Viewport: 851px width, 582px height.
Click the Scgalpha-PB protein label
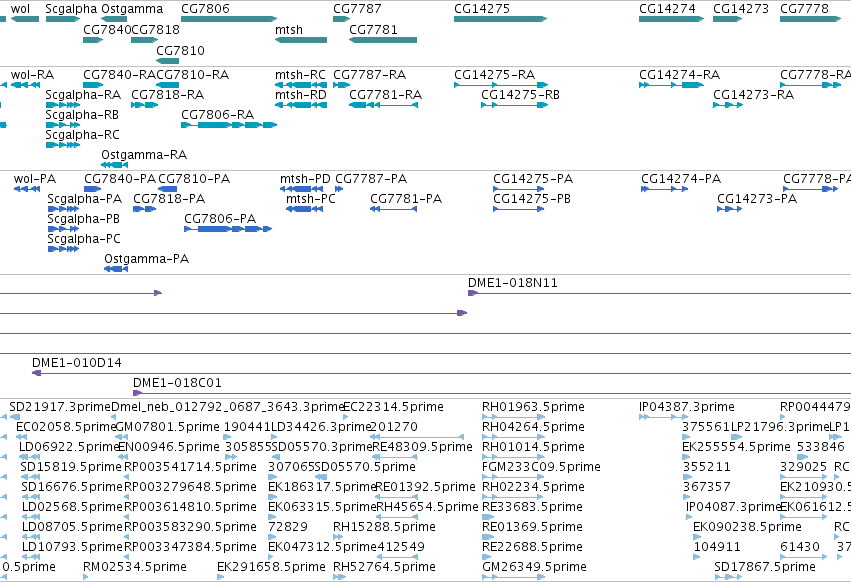click(x=84, y=219)
